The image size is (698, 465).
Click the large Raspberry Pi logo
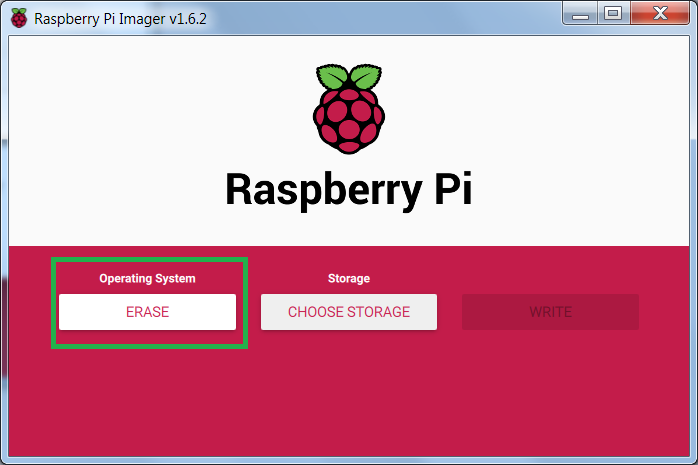[349, 109]
